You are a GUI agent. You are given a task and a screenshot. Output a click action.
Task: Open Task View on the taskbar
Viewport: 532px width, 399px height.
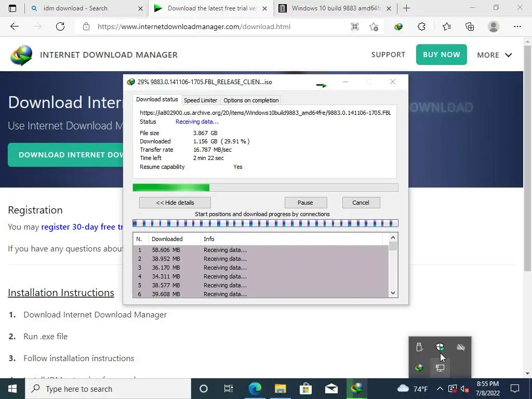pyautogui.click(x=229, y=389)
